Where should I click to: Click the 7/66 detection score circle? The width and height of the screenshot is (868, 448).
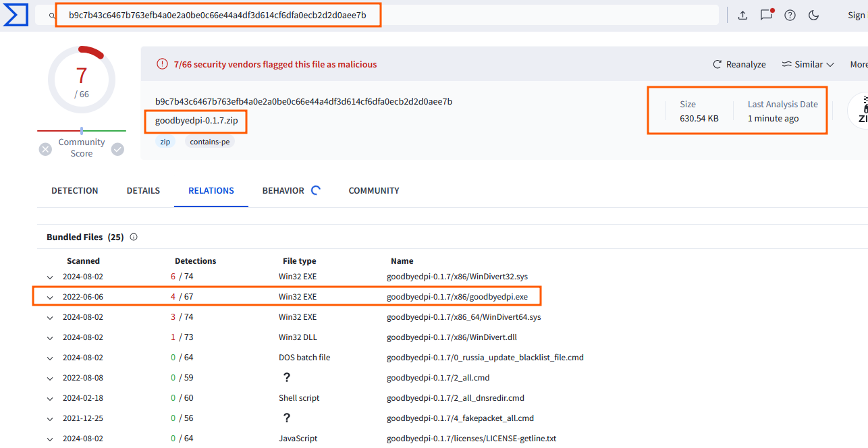click(82, 80)
